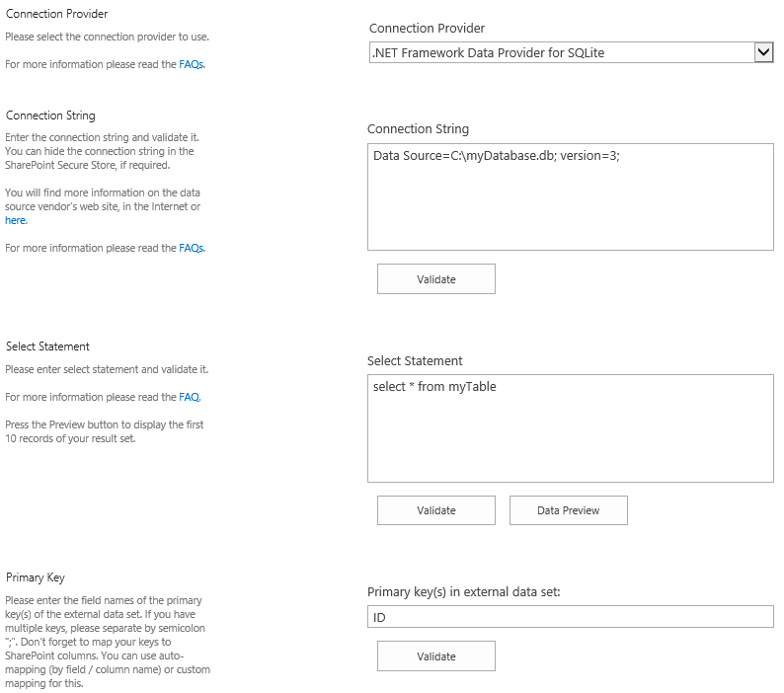Click the 'here' link in Connection String help
784x693 pixels.
pos(16,220)
